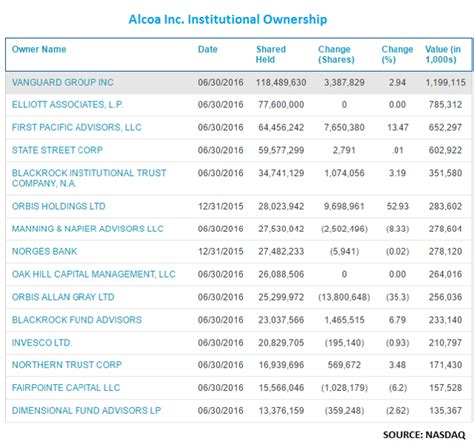
Task: Select the INVESCO LTD. link
Action: [42, 343]
